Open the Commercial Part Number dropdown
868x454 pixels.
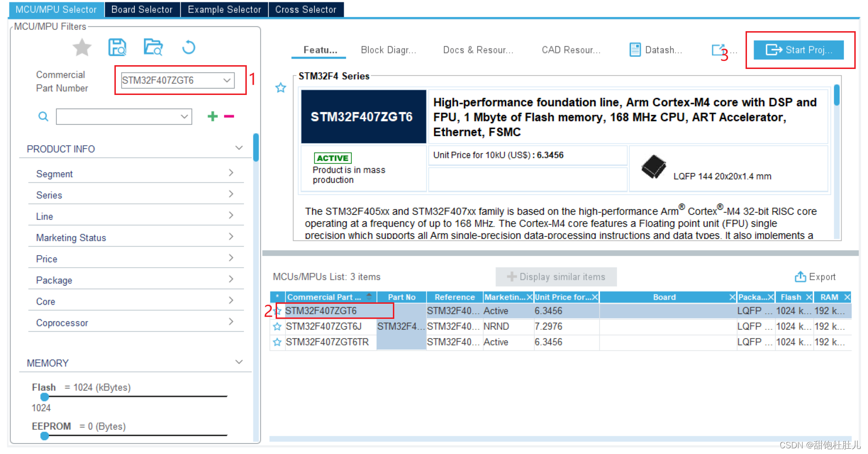coord(227,80)
